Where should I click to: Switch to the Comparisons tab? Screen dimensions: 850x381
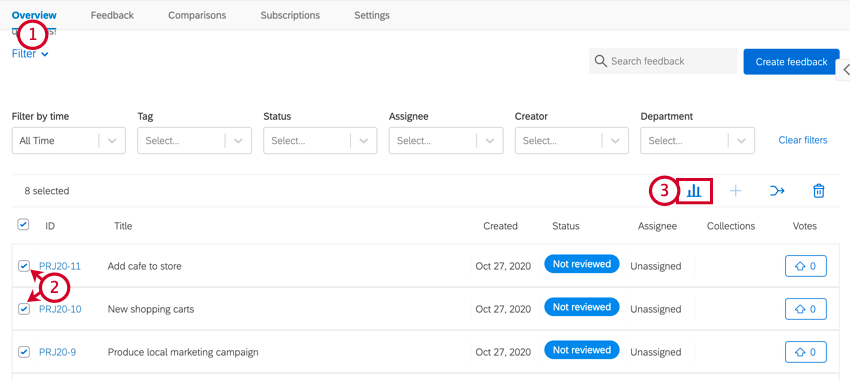pyautogui.click(x=197, y=15)
